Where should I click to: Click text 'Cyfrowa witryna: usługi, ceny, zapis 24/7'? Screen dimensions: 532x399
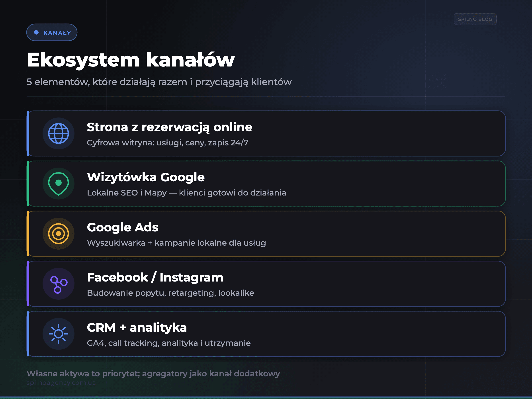[168, 143]
